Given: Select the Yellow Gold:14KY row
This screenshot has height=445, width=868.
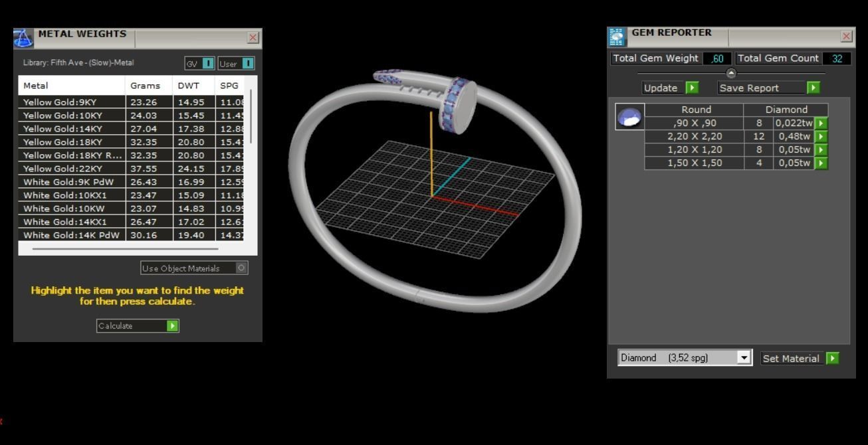Looking at the screenshot, I should coord(132,129).
